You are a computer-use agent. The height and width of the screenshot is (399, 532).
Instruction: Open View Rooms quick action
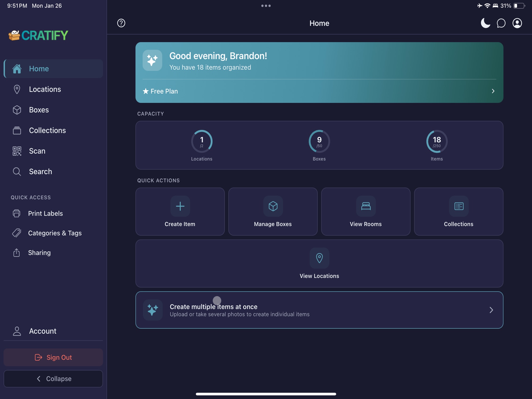pos(366,212)
